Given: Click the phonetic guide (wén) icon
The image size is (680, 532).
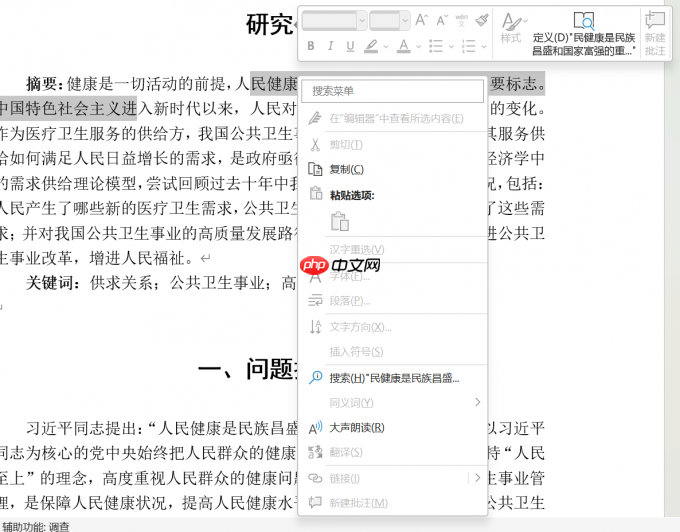Looking at the screenshot, I should click(x=462, y=20).
